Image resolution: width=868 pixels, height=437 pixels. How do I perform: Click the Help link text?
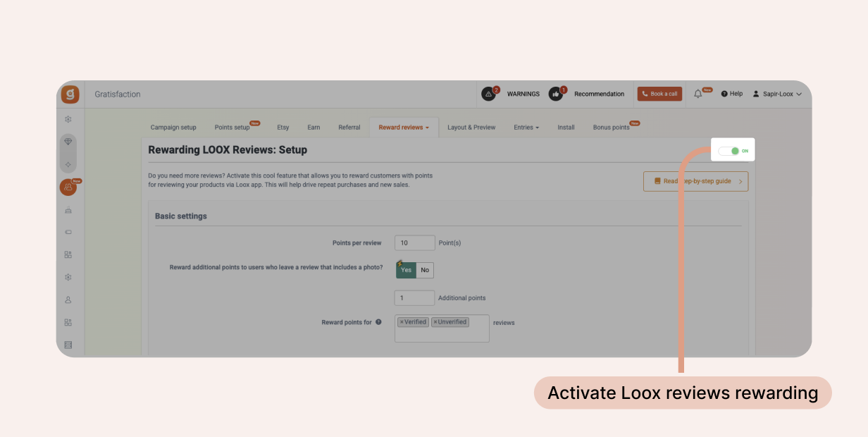(x=736, y=94)
